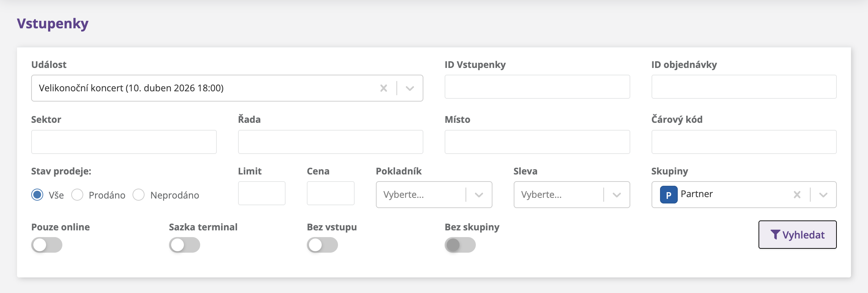Select the Vše radio button

[37, 195]
